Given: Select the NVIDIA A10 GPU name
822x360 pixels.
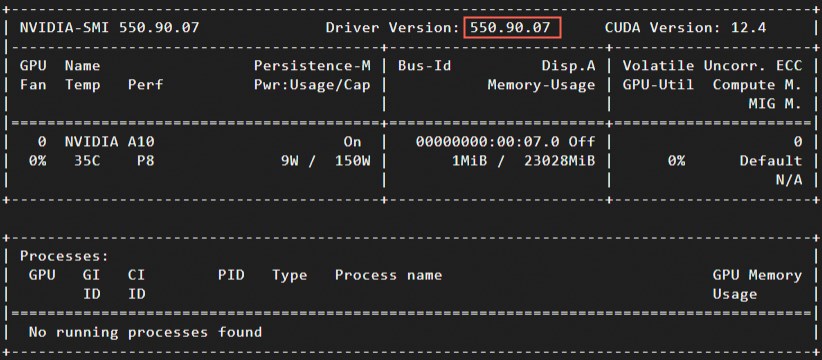Looking at the screenshot, I should (110, 141).
